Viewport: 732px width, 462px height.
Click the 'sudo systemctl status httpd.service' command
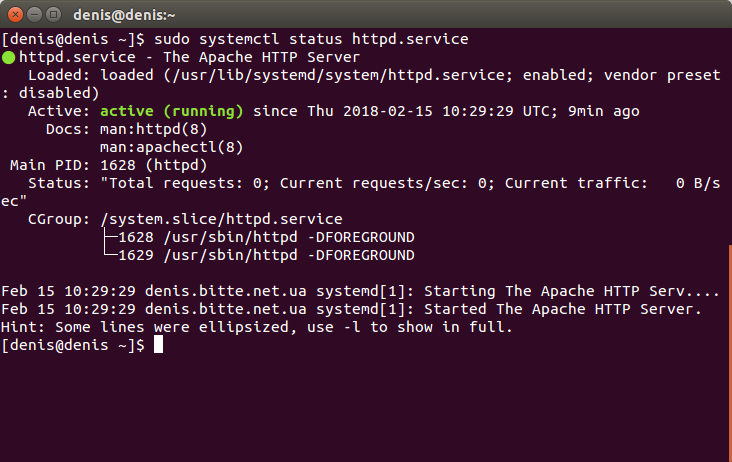[311, 39]
